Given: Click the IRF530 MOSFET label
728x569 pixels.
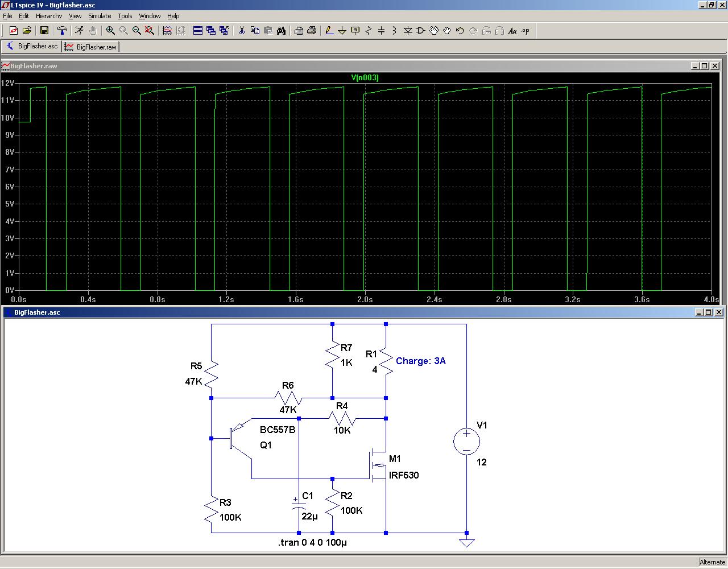Looking at the screenshot, I should click(x=404, y=475).
